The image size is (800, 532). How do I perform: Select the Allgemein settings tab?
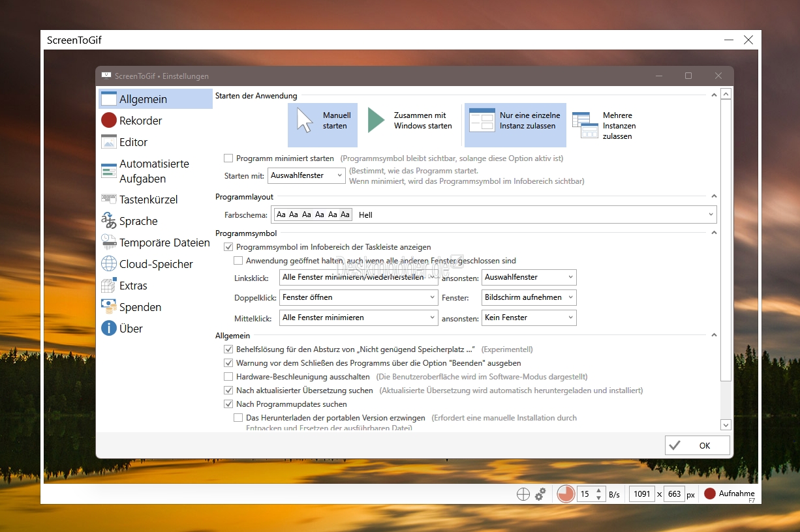pos(155,99)
